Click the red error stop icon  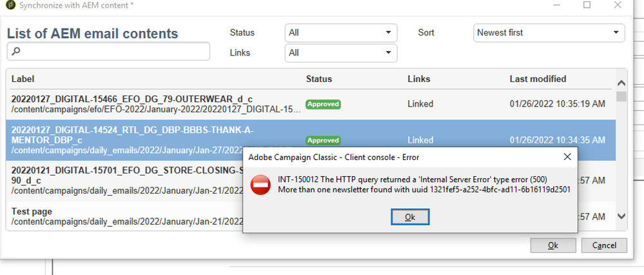click(260, 185)
